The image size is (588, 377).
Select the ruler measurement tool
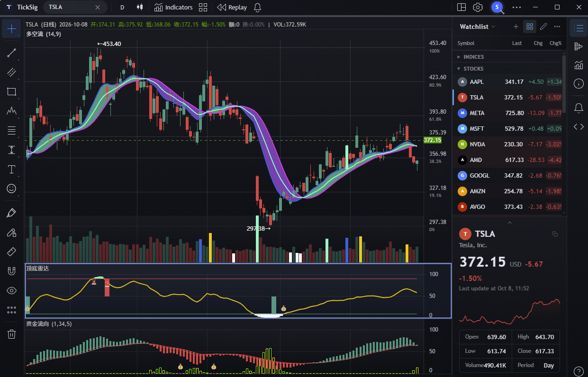click(11, 251)
